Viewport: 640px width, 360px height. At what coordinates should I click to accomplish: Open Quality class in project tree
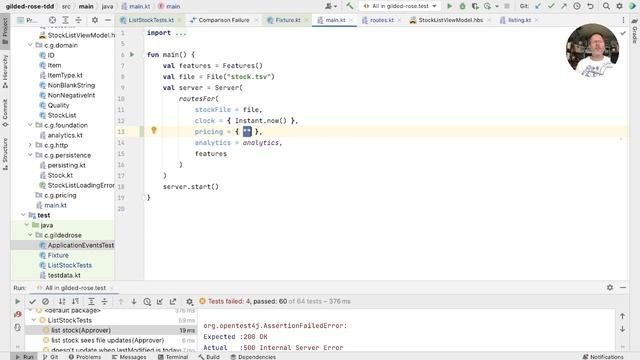58,105
